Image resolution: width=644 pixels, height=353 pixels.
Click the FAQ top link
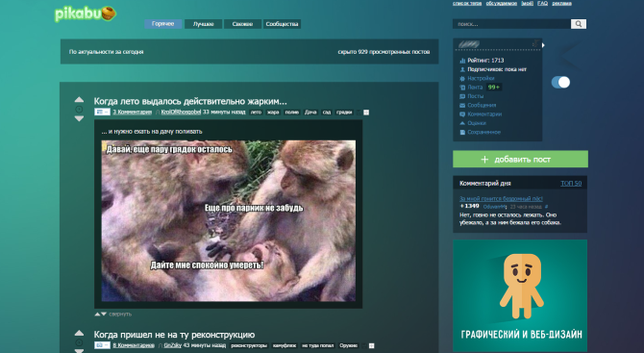[542, 3]
